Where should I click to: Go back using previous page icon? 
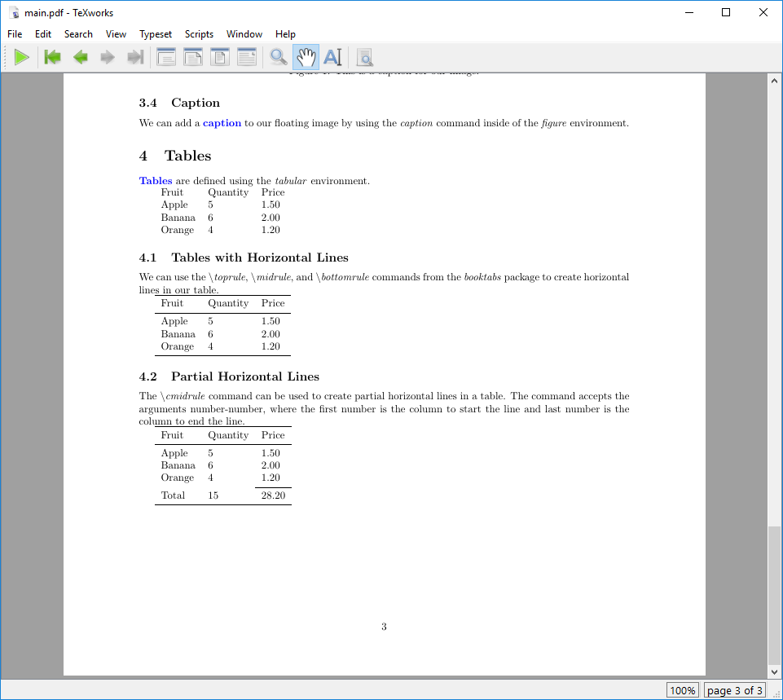click(78, 56)
